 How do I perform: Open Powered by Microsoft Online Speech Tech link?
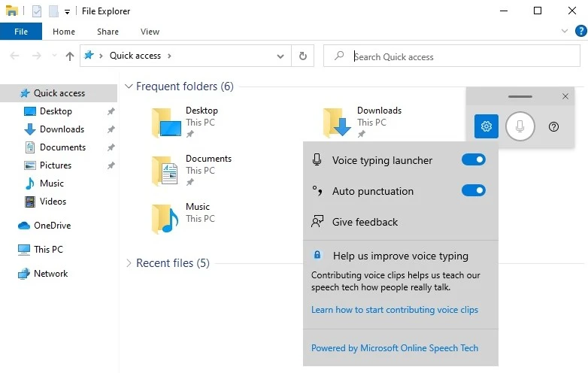point(395,348)
